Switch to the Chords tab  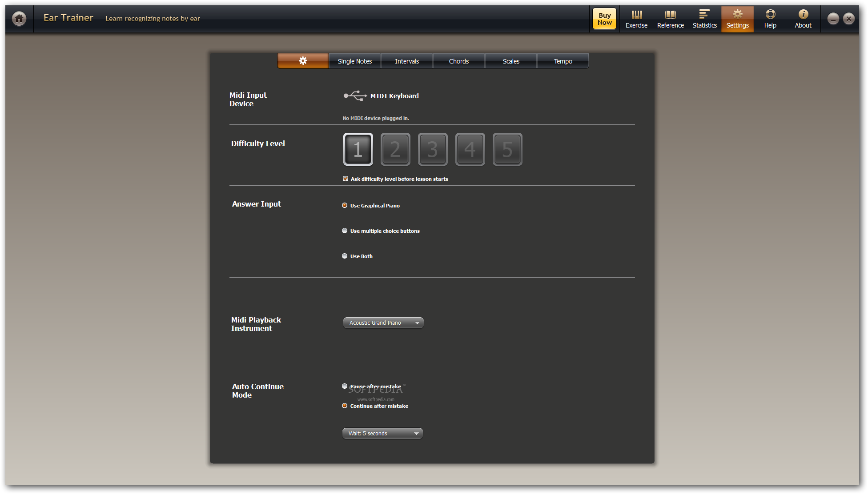458,61
